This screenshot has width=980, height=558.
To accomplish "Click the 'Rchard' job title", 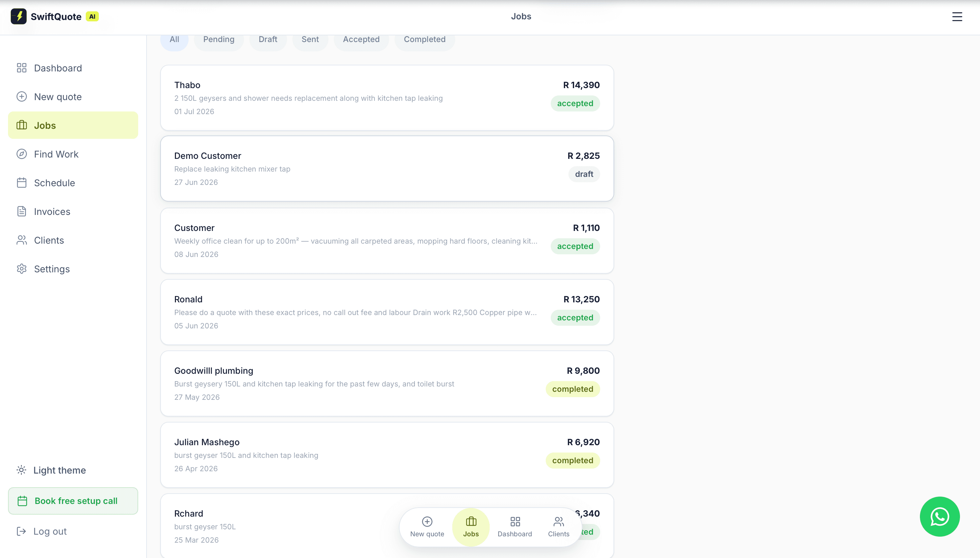I will pyautogui.click(x=189, y=514).
